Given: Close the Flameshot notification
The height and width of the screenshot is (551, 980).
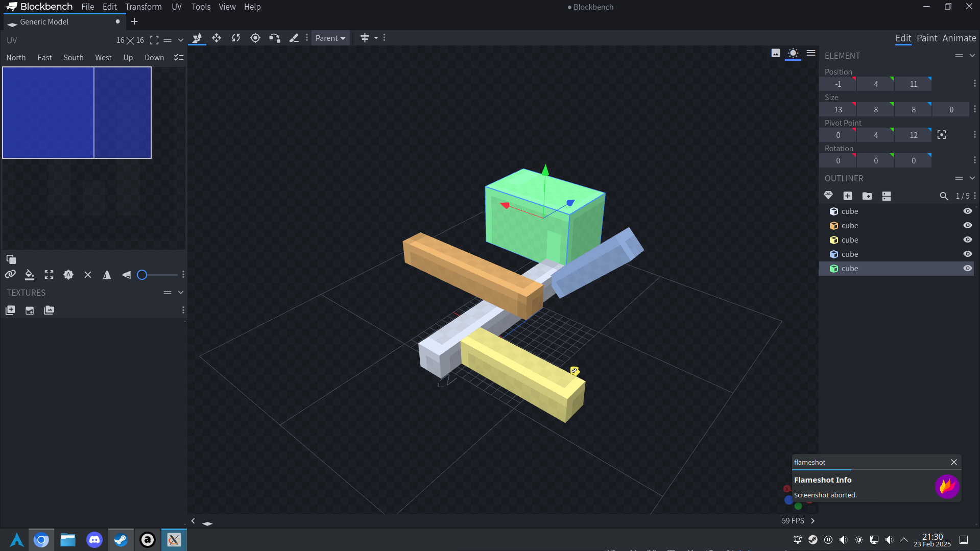Looking at the screenshot, I should pos(954,462).
